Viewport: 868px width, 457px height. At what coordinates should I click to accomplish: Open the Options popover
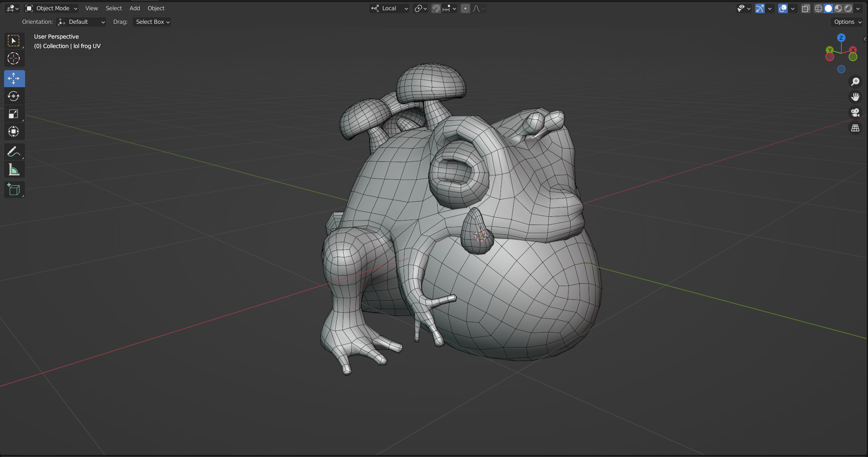coord(847,22)
